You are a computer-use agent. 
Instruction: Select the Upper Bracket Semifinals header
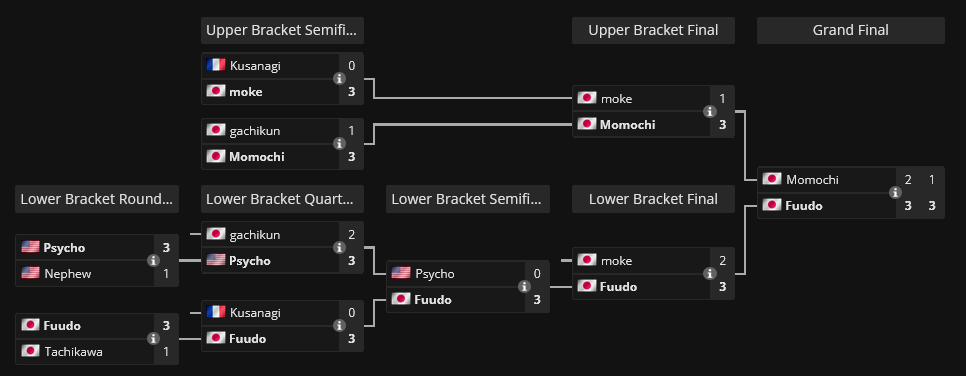coord(282,30)
